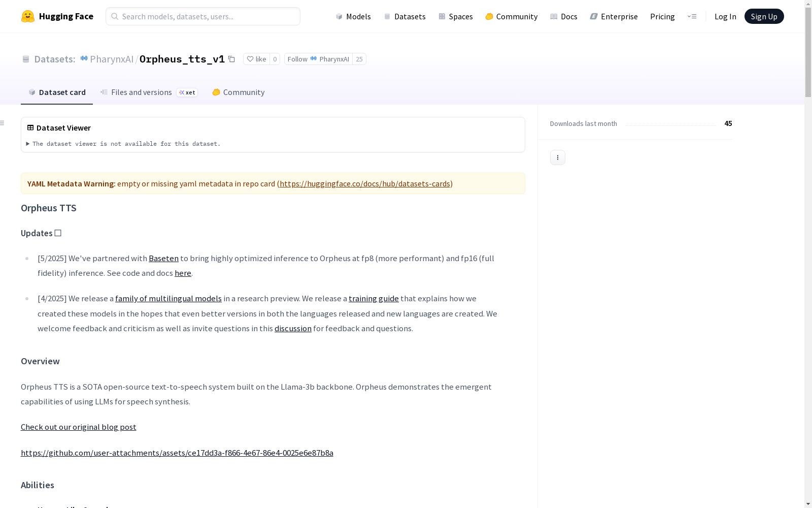Image resolution: width=812 pixels, height=508 pixels.
Task: Click the Datasets stack icon beside title
Action: pyautogui.click(x=26, y=59)
